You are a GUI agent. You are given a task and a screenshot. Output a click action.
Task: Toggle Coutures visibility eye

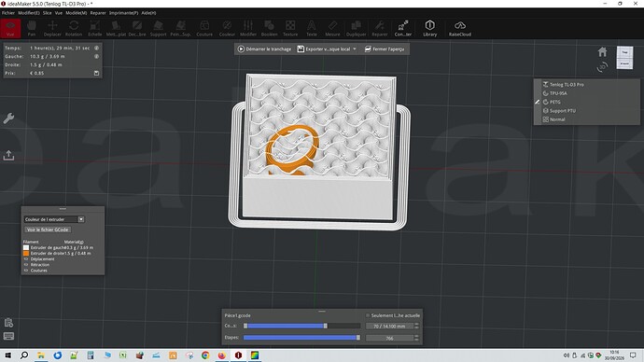26,271
